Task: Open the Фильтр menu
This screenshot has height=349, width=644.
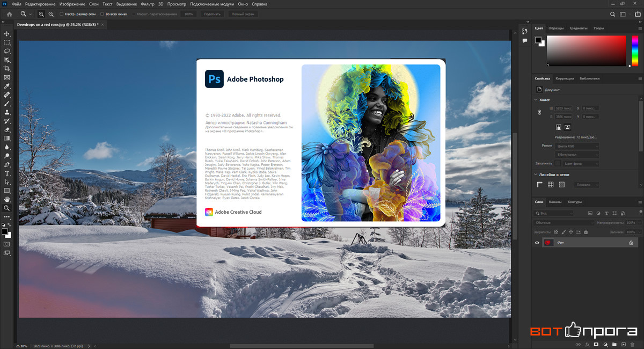Action: coord(147,4)
